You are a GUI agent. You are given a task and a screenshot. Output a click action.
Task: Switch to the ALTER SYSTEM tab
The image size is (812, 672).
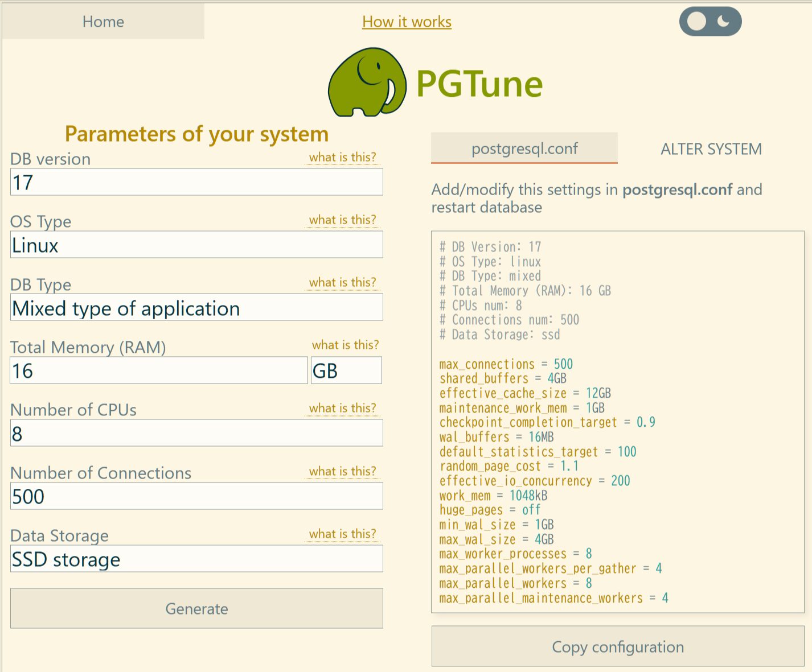click(x=711, y=149)
